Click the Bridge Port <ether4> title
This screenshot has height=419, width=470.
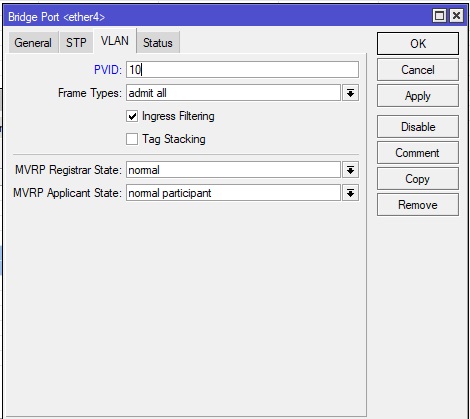coord(56,17)
